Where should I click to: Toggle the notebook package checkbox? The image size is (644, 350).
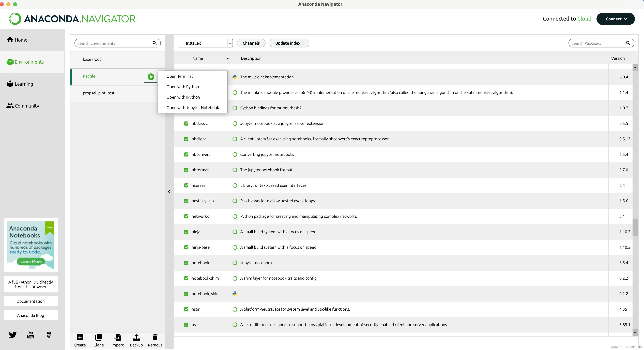pyautogui.click(x=186, y=263)
